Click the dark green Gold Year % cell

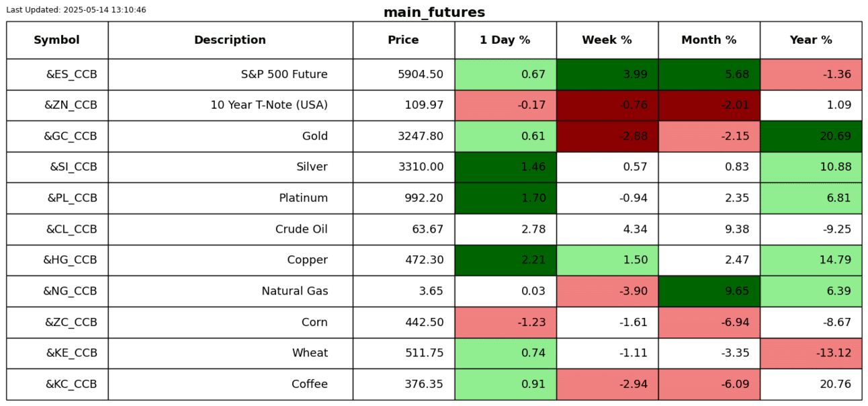[811, 136]
